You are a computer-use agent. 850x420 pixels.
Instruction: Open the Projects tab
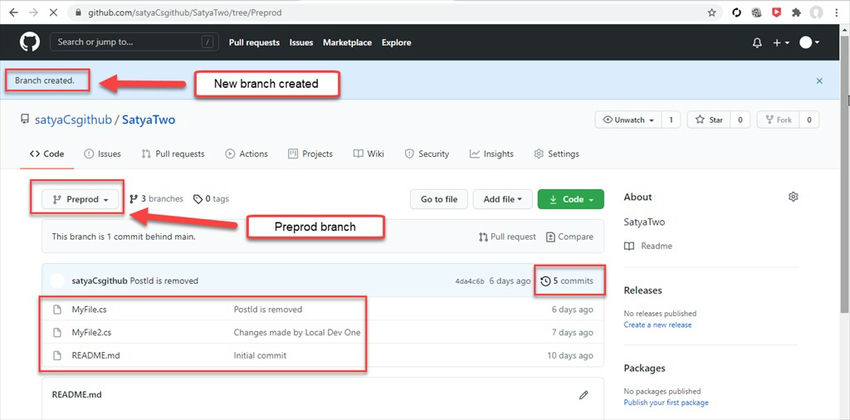pyautogui.click(x=310, y=154)
